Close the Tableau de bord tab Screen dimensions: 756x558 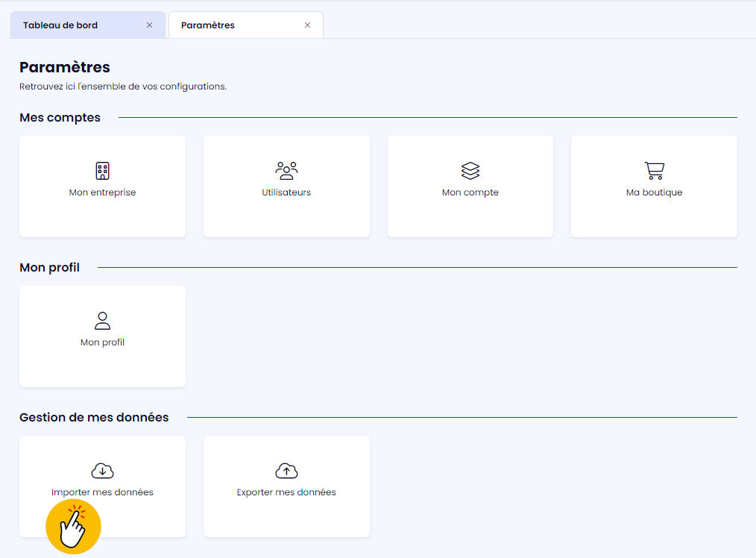point(149,25)
